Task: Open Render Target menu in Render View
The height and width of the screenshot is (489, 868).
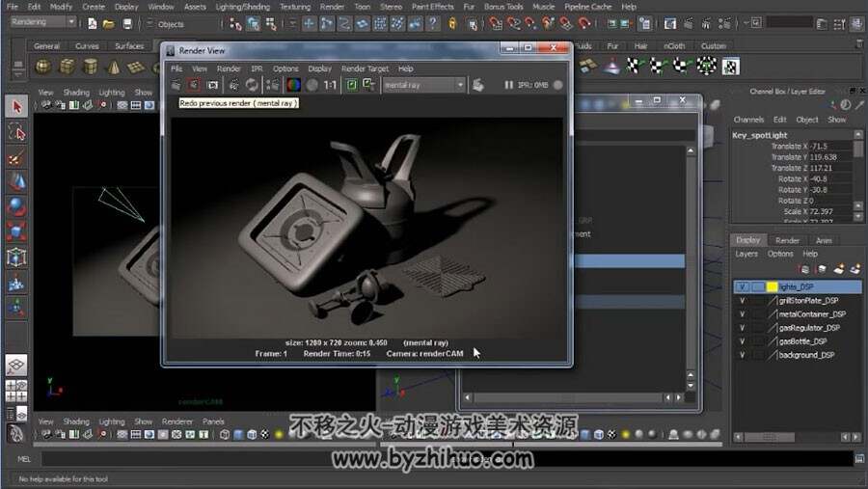Action: (x=365, y=68)
